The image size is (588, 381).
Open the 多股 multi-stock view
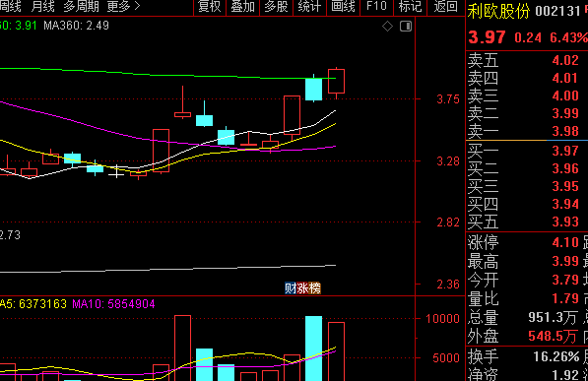point(276,7)
